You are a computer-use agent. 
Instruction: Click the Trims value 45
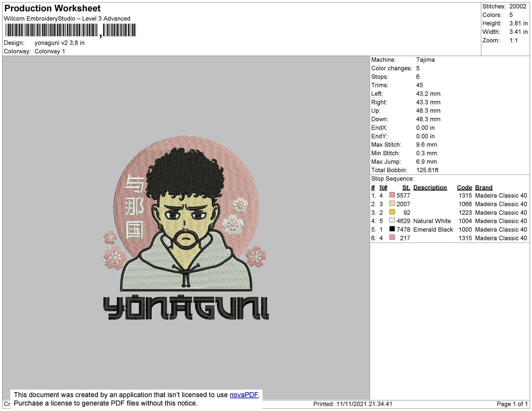tap(419, 85)
